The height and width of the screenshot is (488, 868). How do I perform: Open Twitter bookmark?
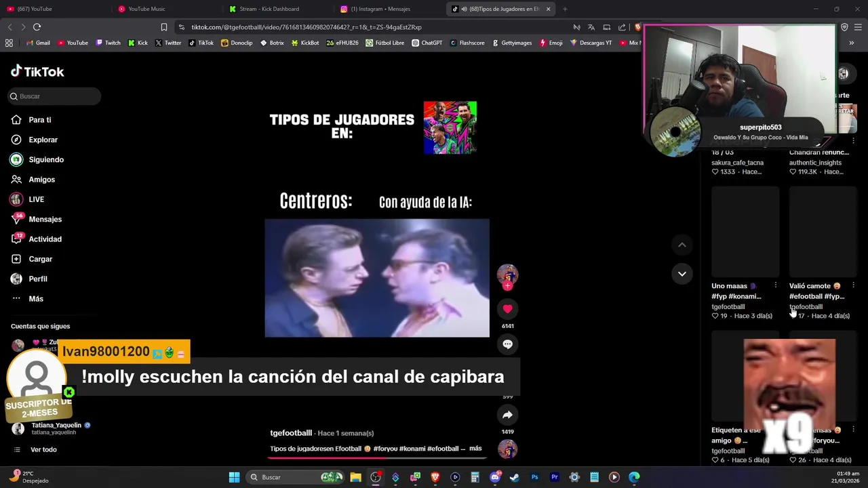[168, 43]
